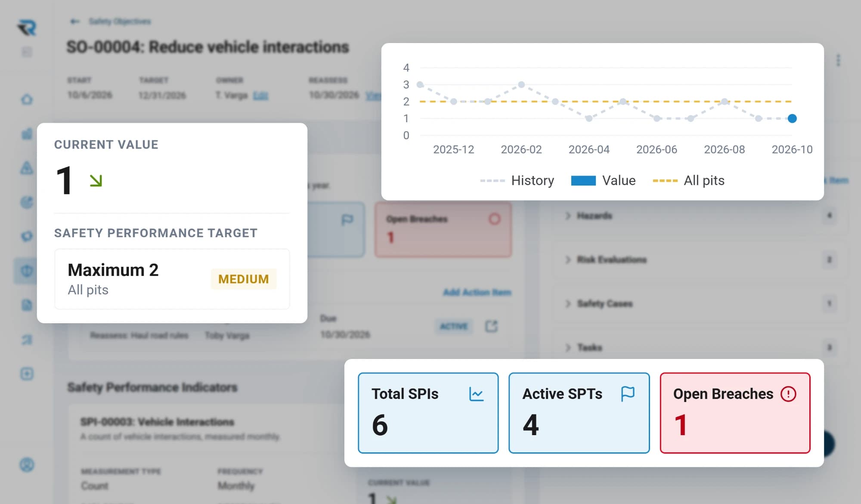Open the Active SPTs card
This screenshot has width=861, height=504.
579,413
